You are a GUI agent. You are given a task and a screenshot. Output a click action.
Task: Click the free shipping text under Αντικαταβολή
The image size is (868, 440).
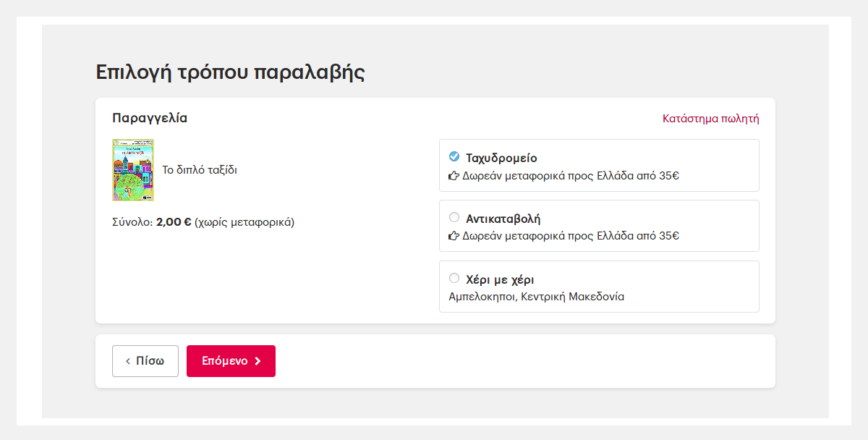571,236
